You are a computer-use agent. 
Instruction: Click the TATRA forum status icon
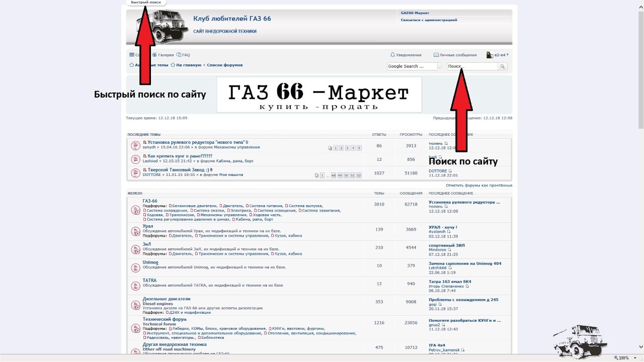click(135, 285)
